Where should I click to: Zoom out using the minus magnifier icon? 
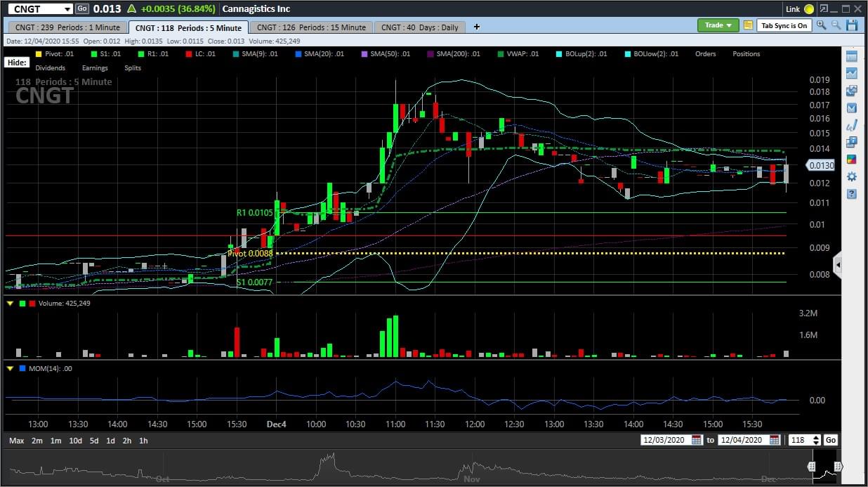[837, 25]
